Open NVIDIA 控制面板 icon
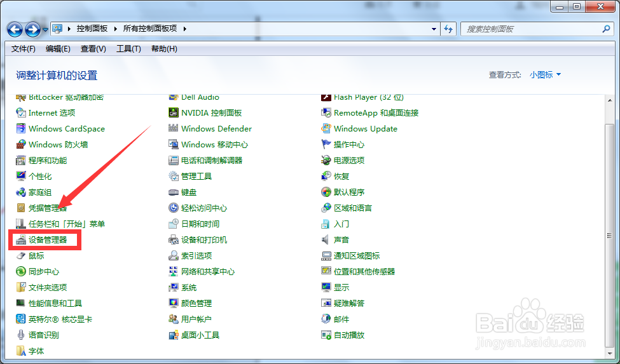Image resolution: width=620 pixels, height=364 pixels. [173, 113]
